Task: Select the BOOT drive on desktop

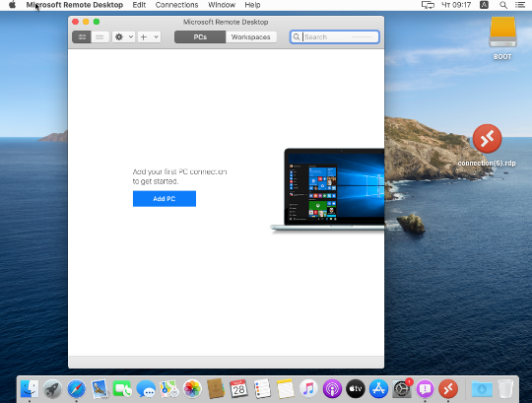Action: [x=502, y=38]
